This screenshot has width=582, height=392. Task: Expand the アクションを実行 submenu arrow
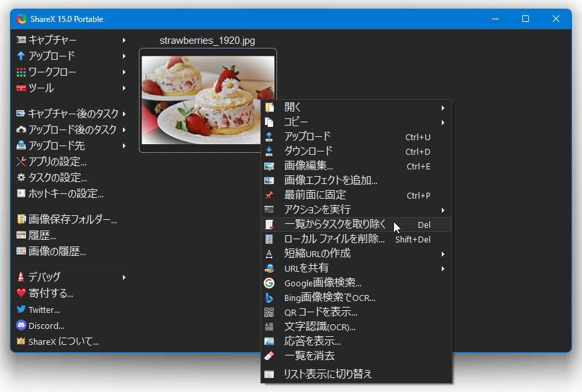442,210
